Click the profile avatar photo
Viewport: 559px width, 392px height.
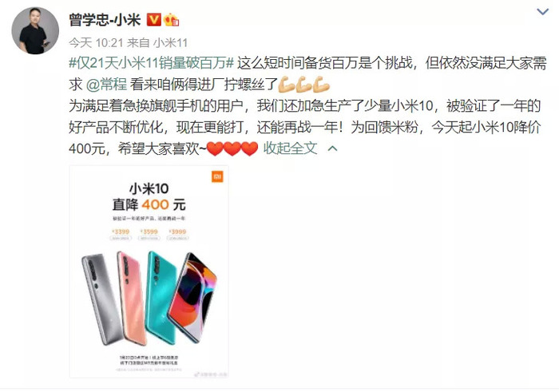(35, 30)
